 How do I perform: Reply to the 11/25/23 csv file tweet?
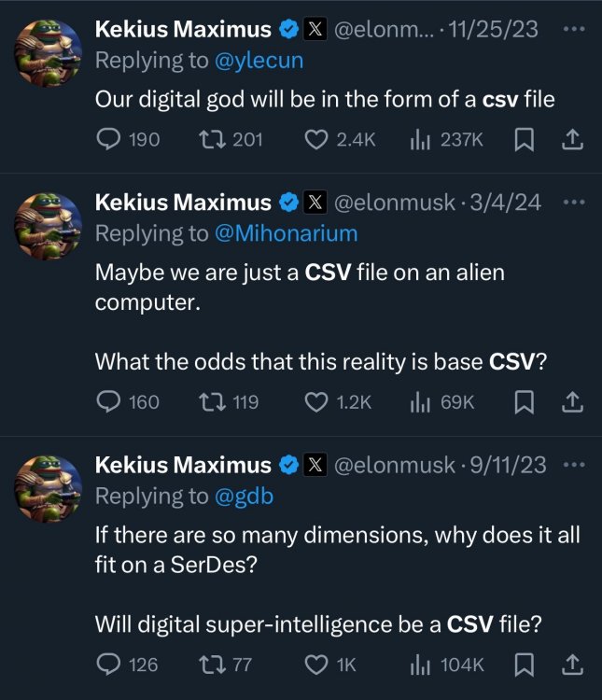pos(109,139)
